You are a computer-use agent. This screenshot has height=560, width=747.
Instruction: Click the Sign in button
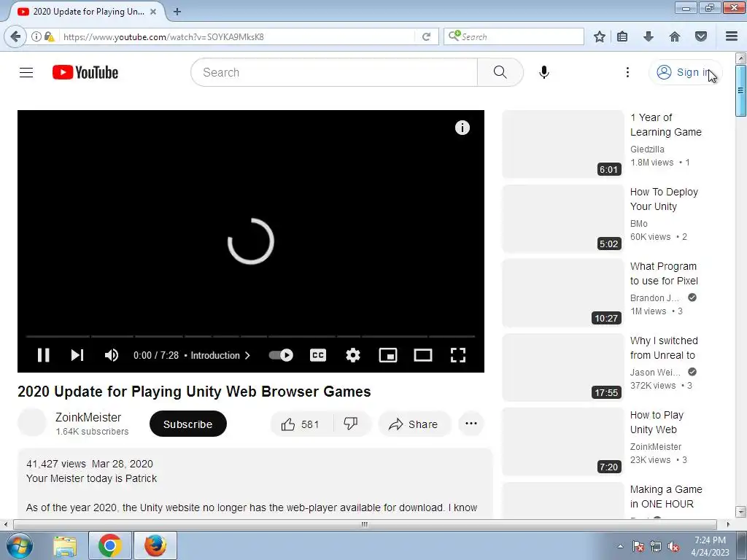point(685,72)
